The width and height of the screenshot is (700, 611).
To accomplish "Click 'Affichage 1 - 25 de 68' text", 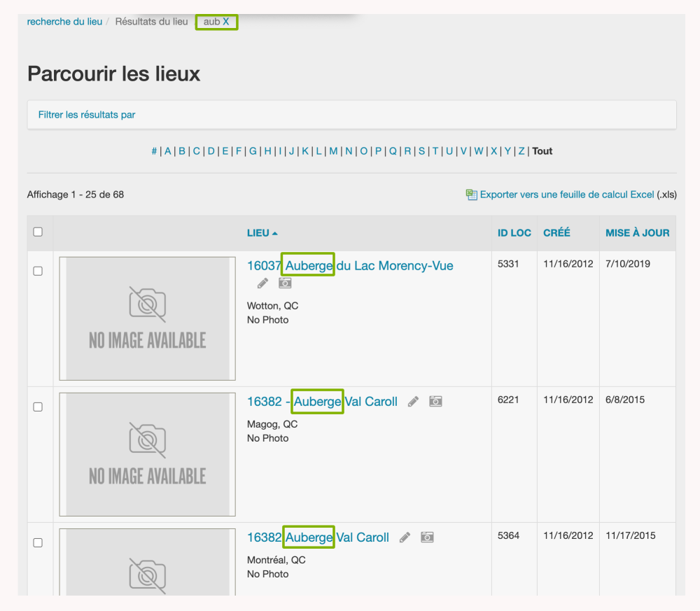I will pyautogui.click(x=76, y=195).
